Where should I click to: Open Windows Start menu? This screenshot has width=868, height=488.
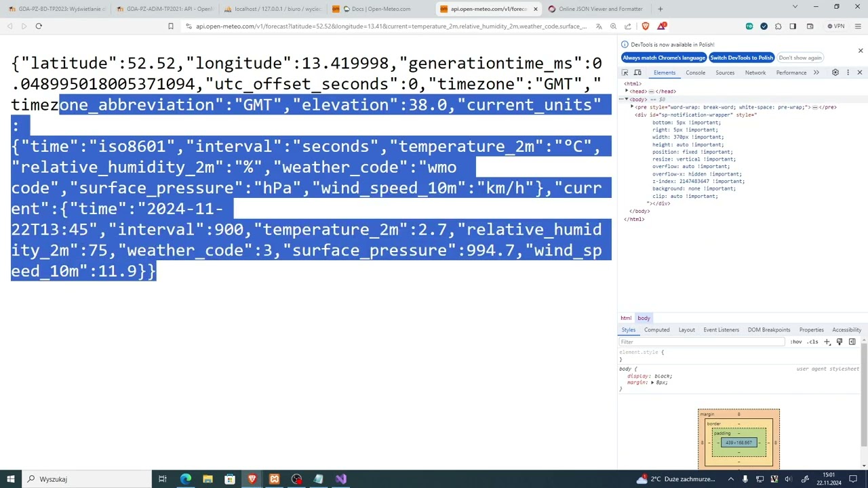11,479
